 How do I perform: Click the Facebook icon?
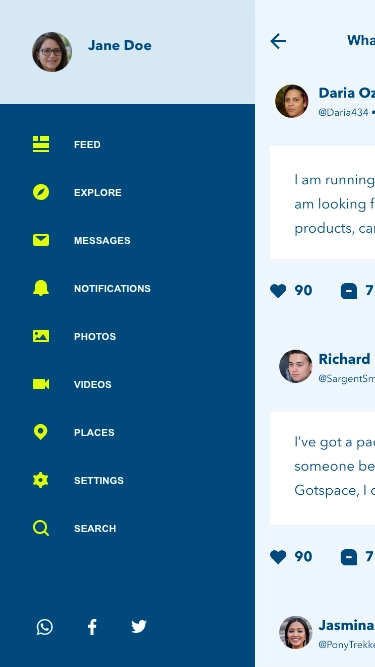[x=92, y=627]
